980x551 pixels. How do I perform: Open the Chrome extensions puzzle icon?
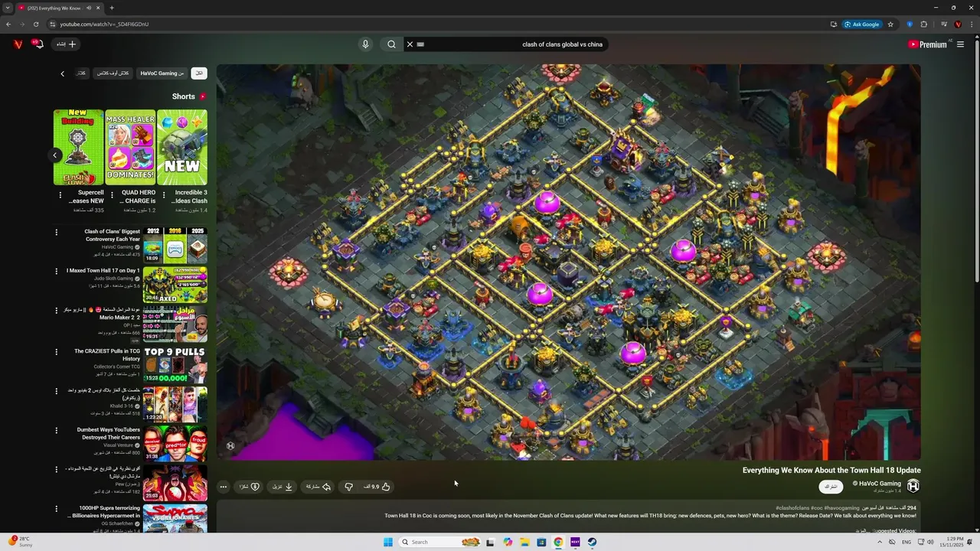[x=923, y=24]
